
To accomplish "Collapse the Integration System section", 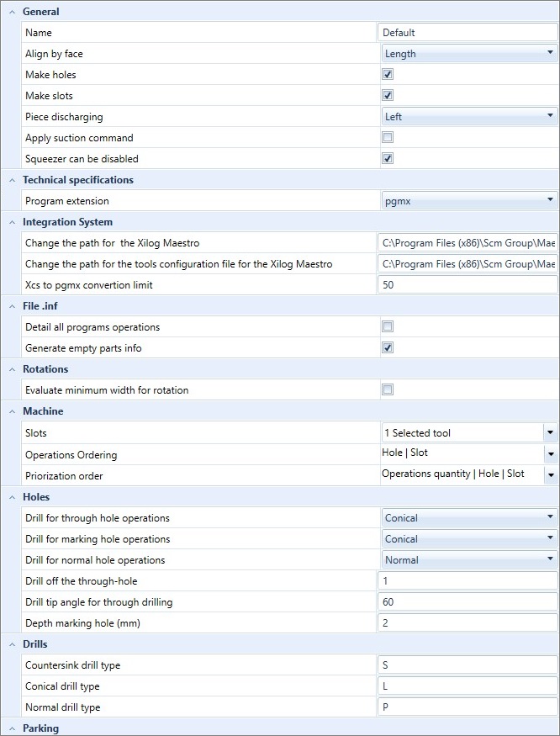I will tap(13, 223).
